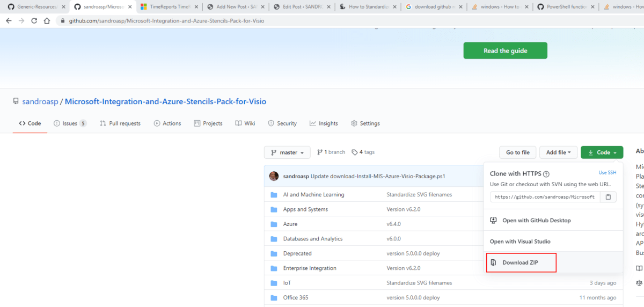Open the Pull requests tab
This screenshot has height=307, width=644.
(x=120, y=123)
